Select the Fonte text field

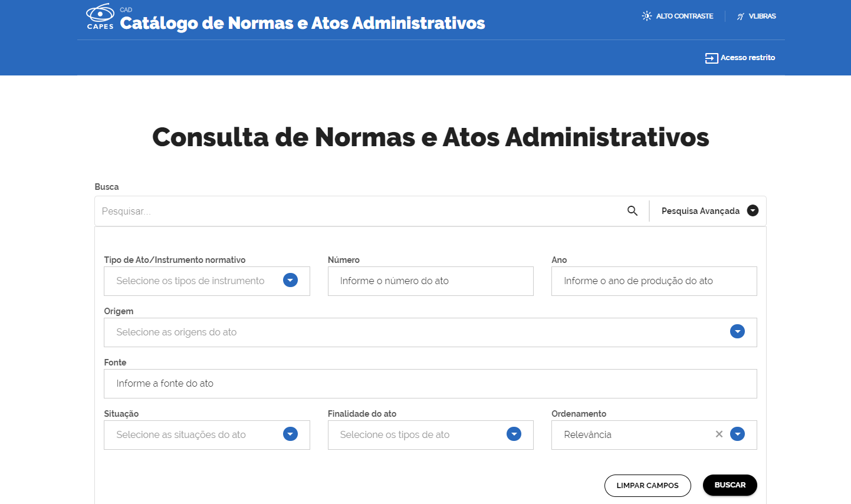point(430,384)
